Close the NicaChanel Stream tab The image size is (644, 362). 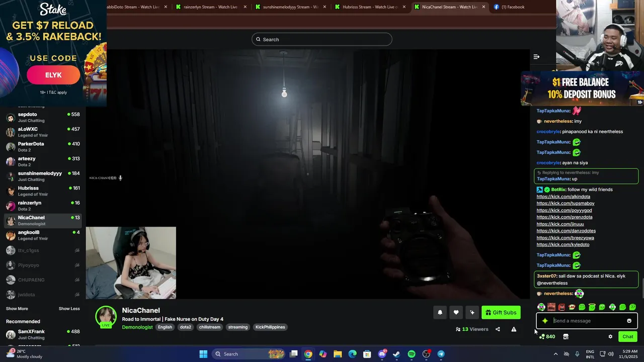[x=484, y=7]
